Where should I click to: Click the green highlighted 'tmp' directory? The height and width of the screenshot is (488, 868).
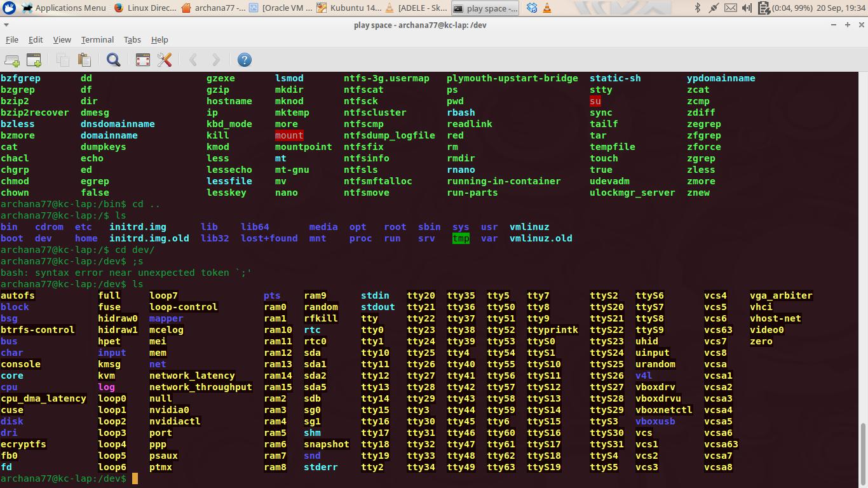tap(461, 238)
